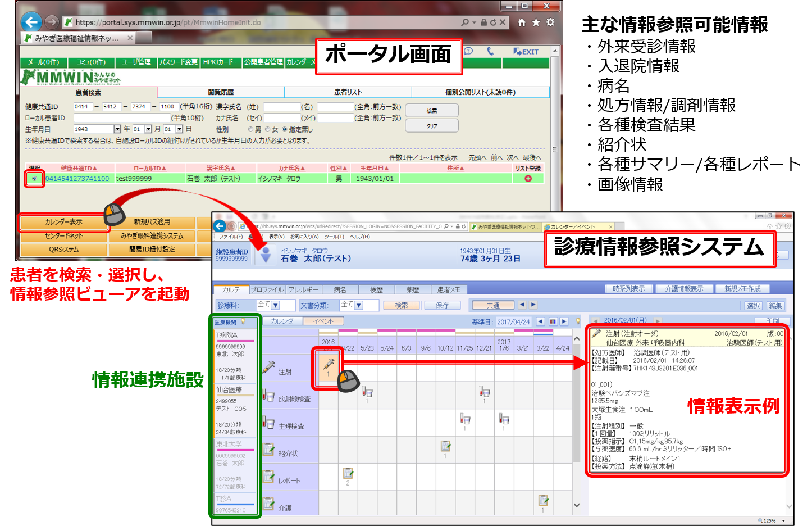Viewport: 812px width, 526px height.
Task: Select T病院A facility entry
Action: (x=235, y=356)
